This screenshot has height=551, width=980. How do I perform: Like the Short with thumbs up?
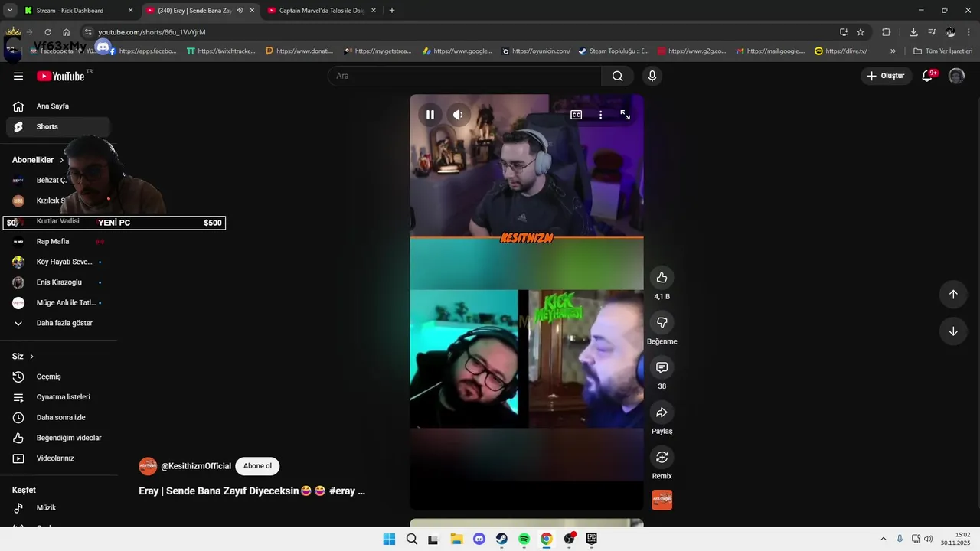click(662, 278)
